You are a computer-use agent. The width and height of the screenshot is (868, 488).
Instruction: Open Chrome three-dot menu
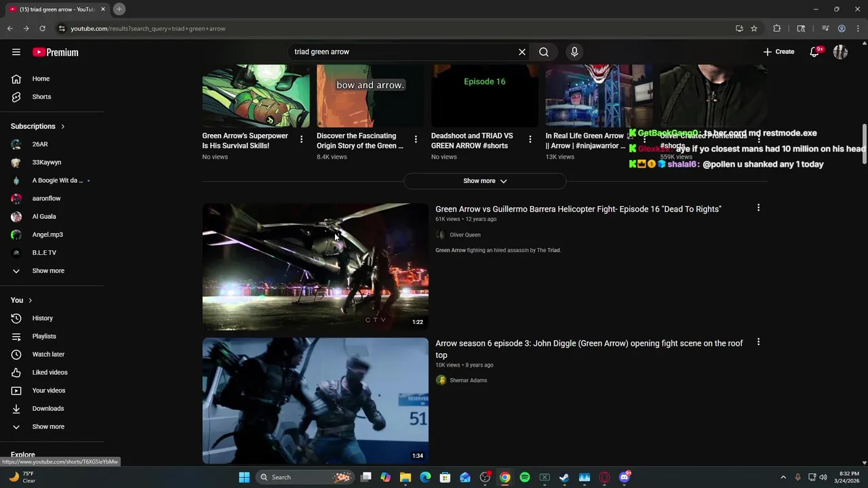(x=858, y=28)
